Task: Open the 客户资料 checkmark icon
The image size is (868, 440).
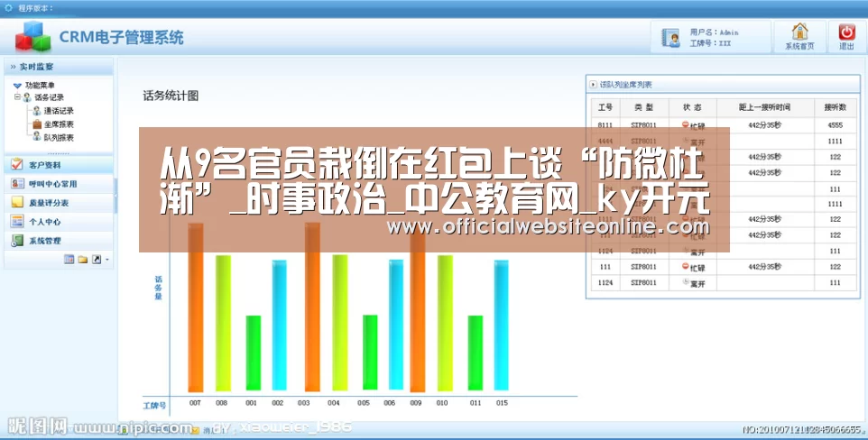Action: [x=17, y=164]
